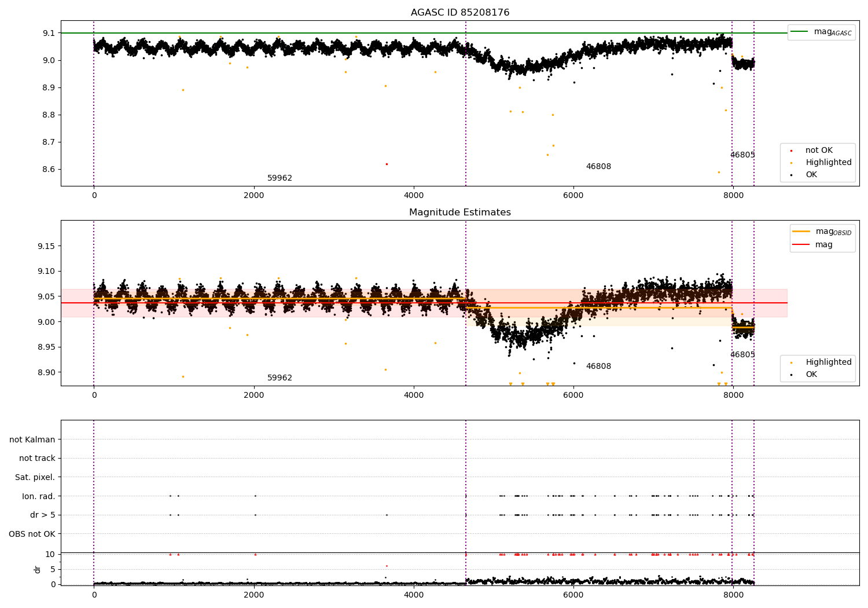Select the "OBS not OK" row label
This screenshot has width=868, height=608.
(x=32, y=534)
